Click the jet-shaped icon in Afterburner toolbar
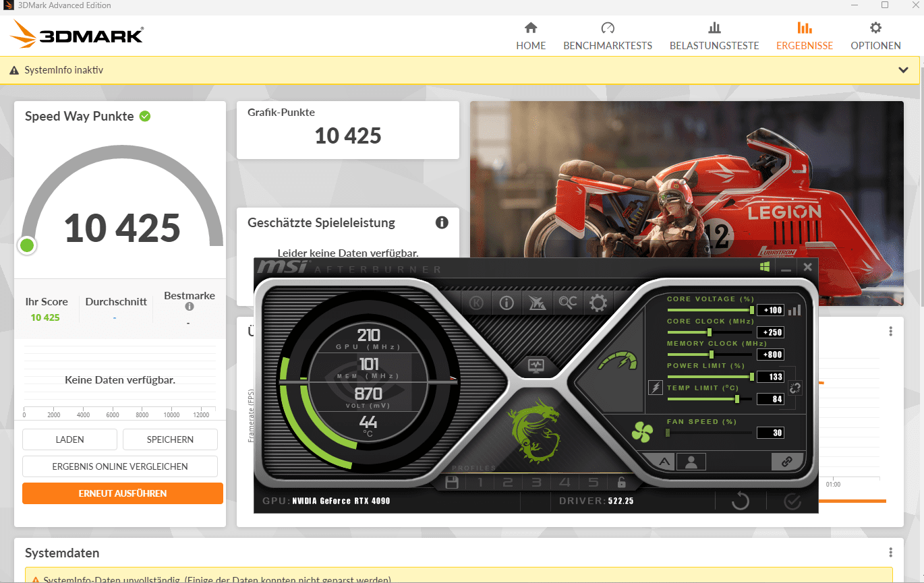Image resolution: width=924 pixels, height=583 pixels. (x=537, y=303)
